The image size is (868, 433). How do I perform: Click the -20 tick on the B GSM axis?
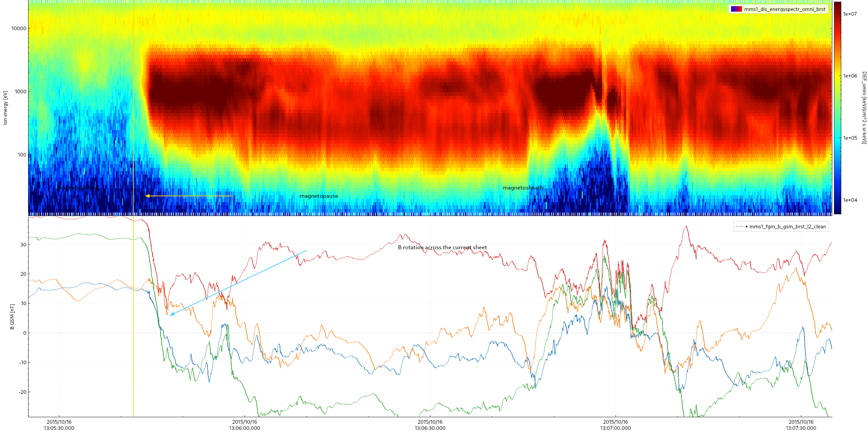coord(23,392)
